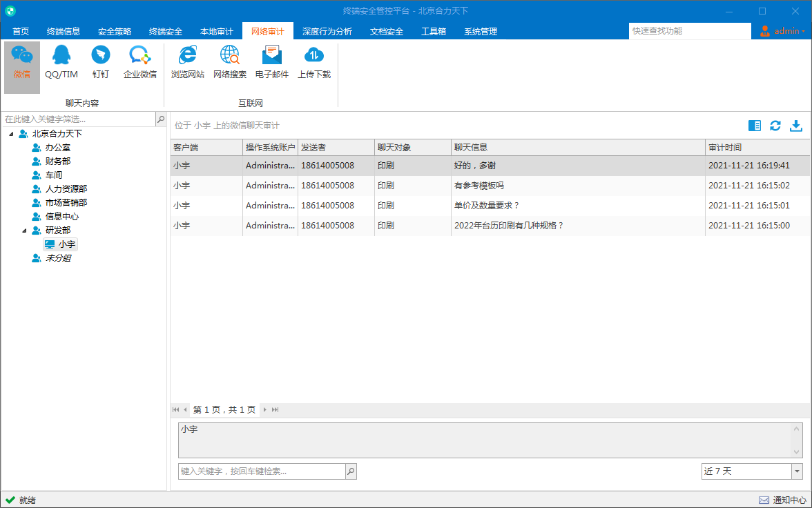Select the 网络审计 tab
Viewport: 812px width, 508px height.
point(268,32)
